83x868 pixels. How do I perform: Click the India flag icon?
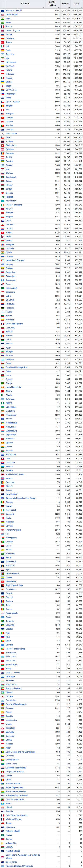[x=3, y=18]
